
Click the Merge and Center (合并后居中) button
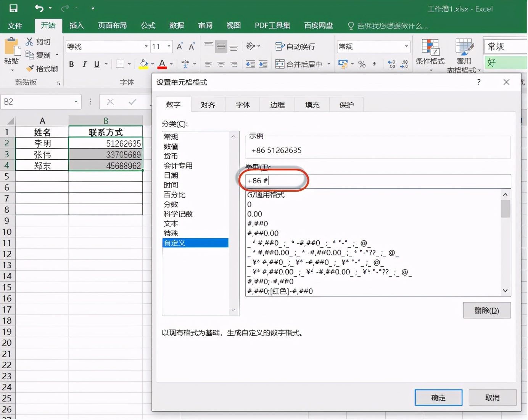(299, 64)
